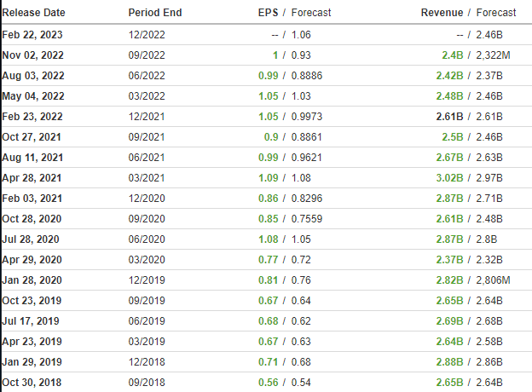The height and width of the screenshot is (392, 532).
Task: Click the 03/2022 period end cell
Action: 147,96
